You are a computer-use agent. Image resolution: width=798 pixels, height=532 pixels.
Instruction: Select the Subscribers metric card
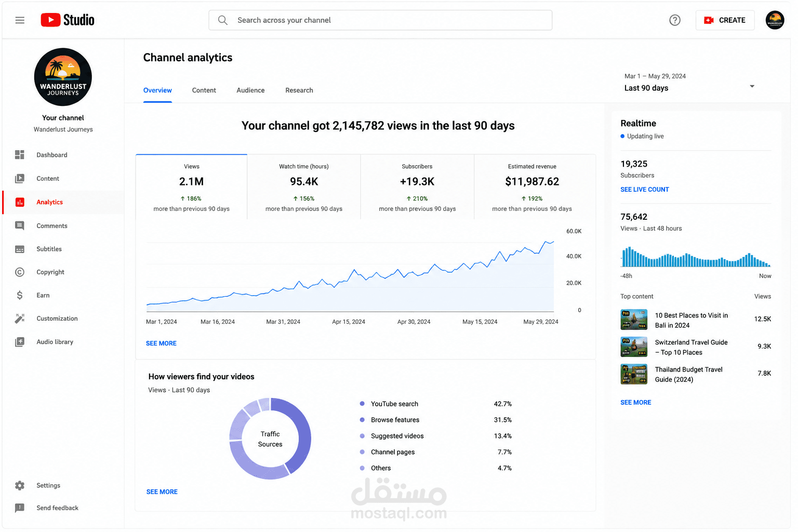point(417,187)
